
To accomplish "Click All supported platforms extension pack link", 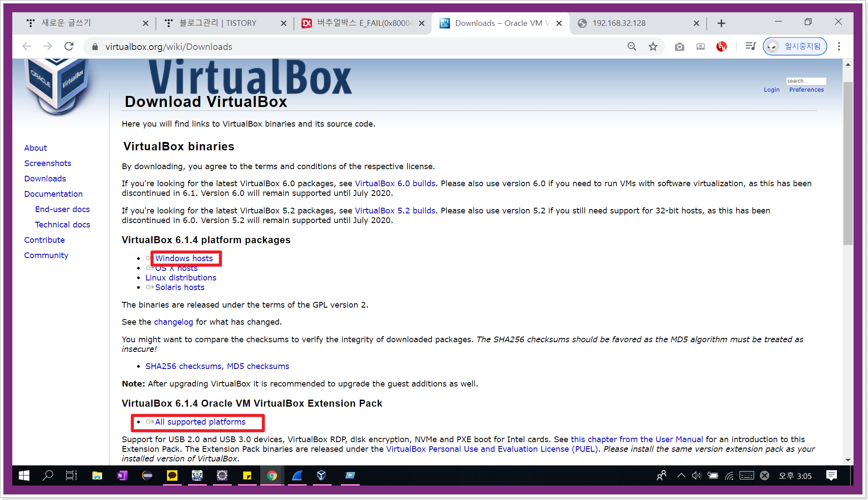I will point(200,422).
